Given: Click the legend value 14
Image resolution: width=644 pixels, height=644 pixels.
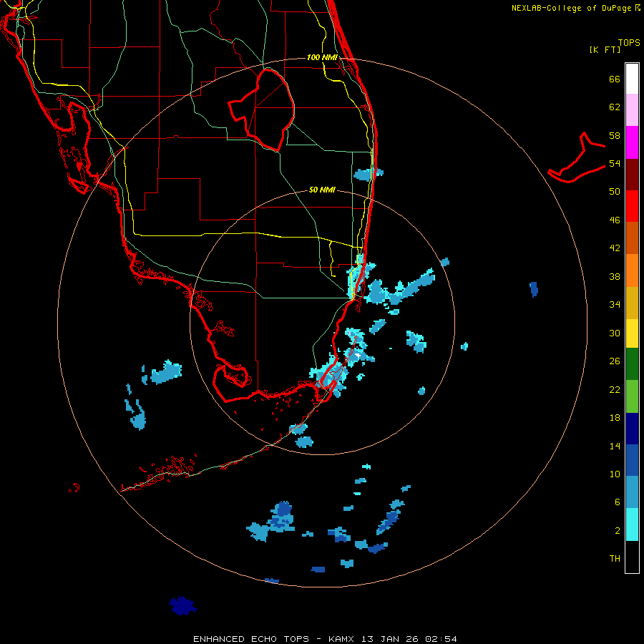Looking at the screenshot, I should coord(615,446).
